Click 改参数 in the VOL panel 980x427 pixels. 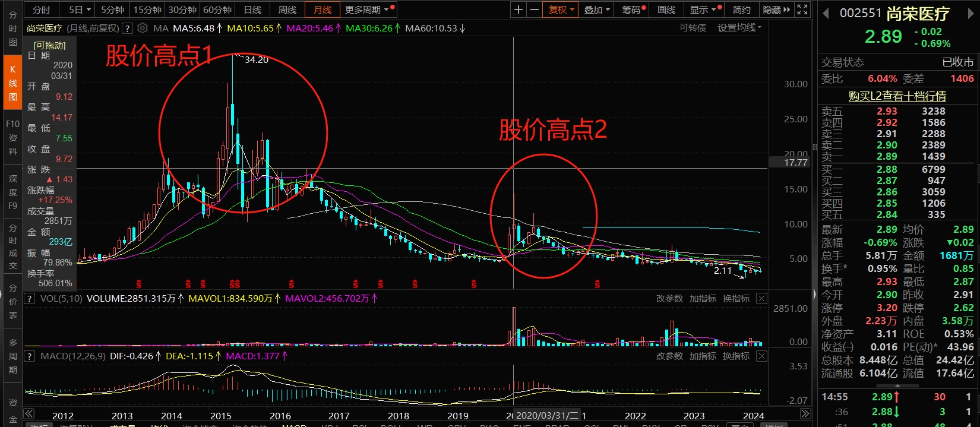point(669,299)
